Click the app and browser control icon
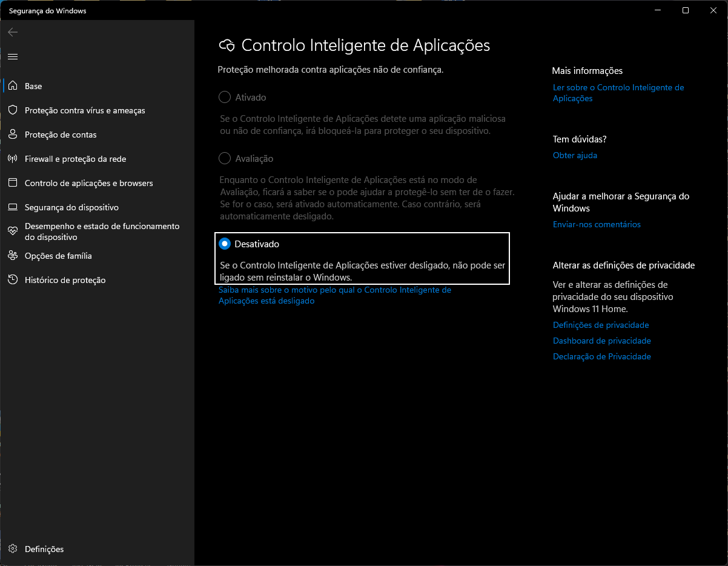The image size is (728, 566). [x=13, y=183]
